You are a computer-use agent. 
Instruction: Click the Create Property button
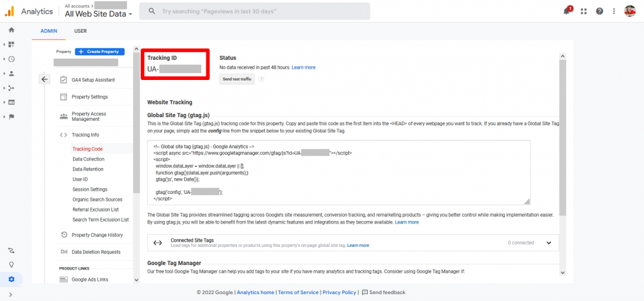coord(100,52)
